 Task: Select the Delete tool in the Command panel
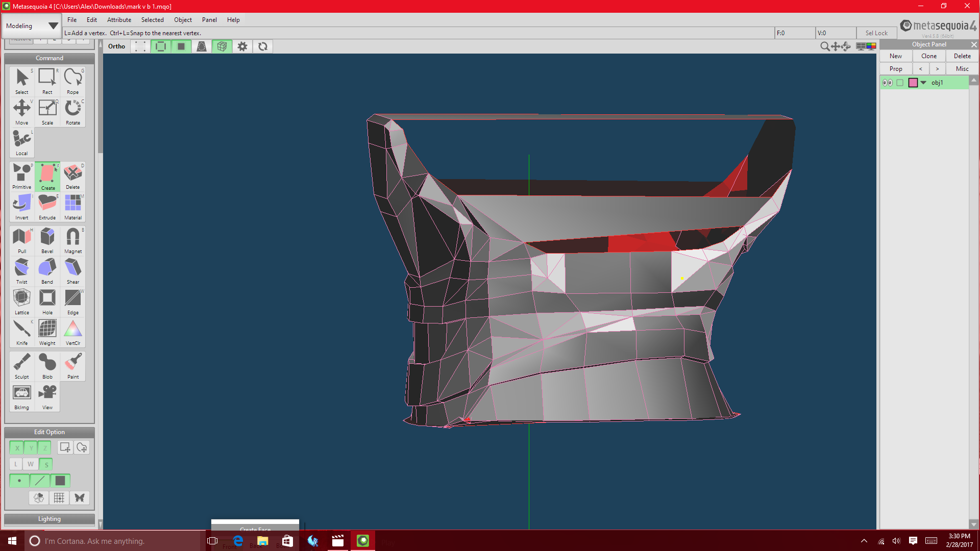(x=73, y=176)
